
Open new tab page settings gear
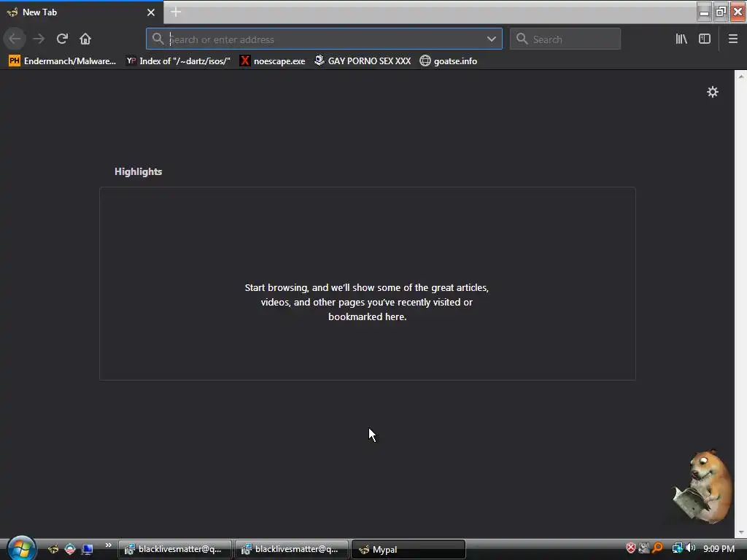click(713, 92)
